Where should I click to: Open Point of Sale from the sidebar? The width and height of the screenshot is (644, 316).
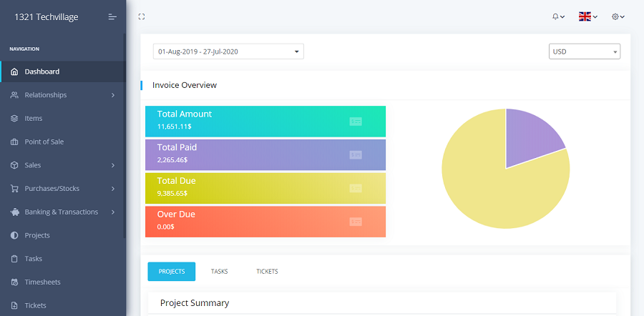click(44, 142)
